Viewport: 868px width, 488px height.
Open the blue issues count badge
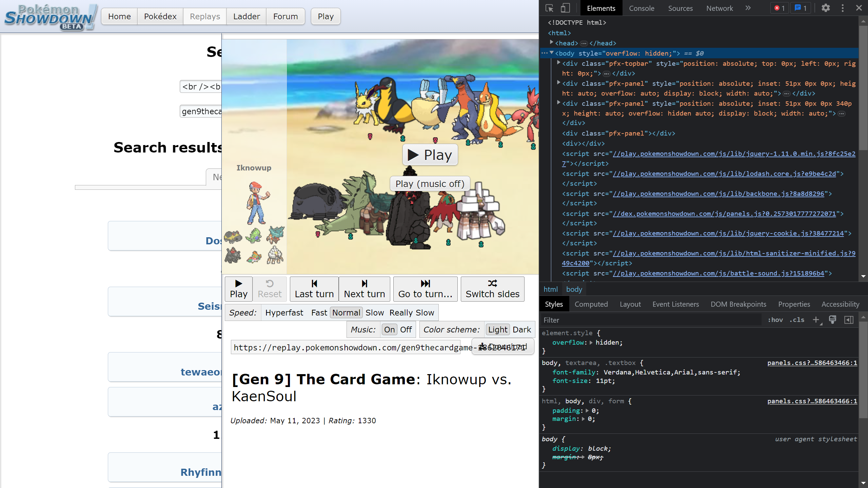(x=801, y=8)
